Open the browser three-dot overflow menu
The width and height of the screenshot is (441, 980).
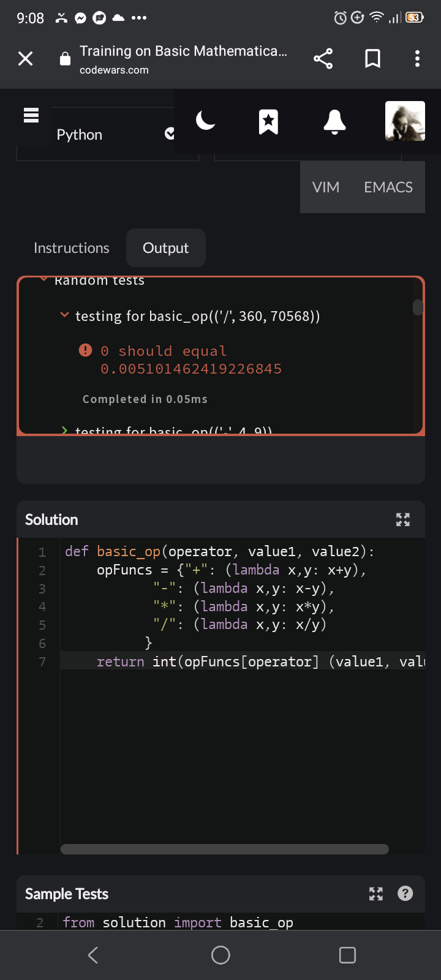click(x=417, y=58)
